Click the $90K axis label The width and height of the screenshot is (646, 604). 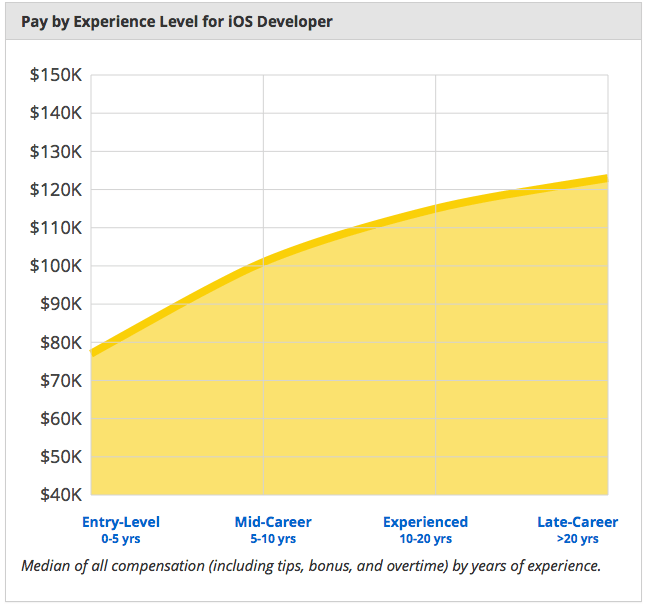(x=61, y=304)
